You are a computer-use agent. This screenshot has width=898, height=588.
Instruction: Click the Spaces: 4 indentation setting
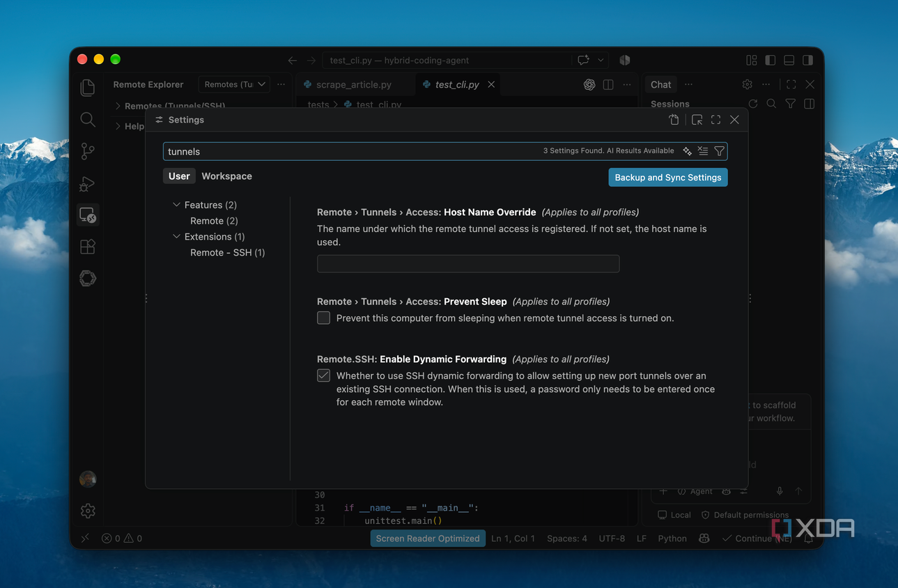point(566,539)
